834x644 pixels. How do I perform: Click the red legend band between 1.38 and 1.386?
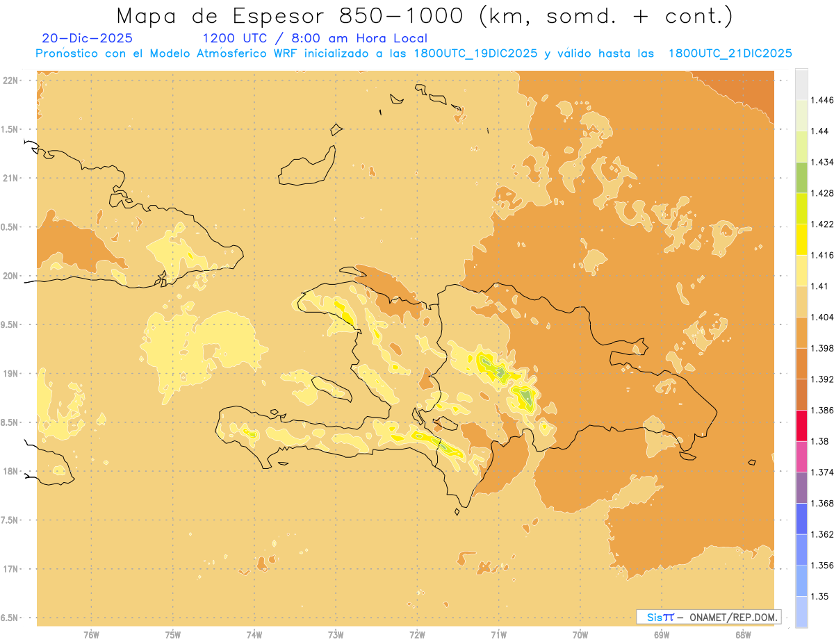[801, 425]
